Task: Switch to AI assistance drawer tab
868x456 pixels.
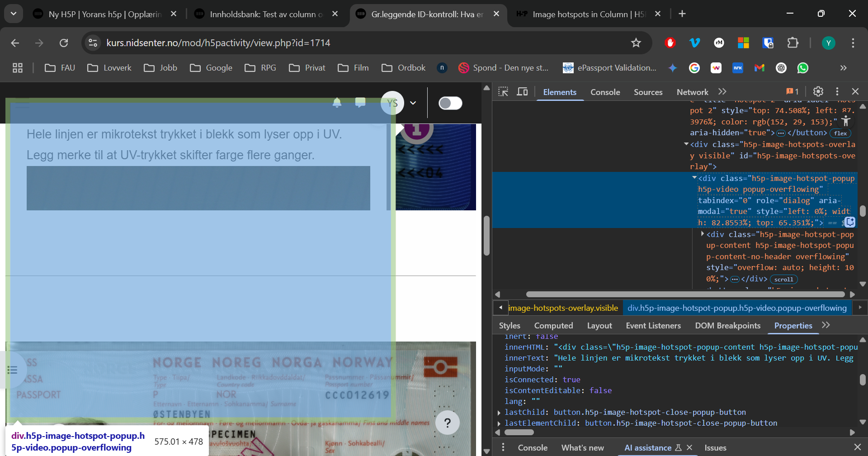Action: click(648, 447)
